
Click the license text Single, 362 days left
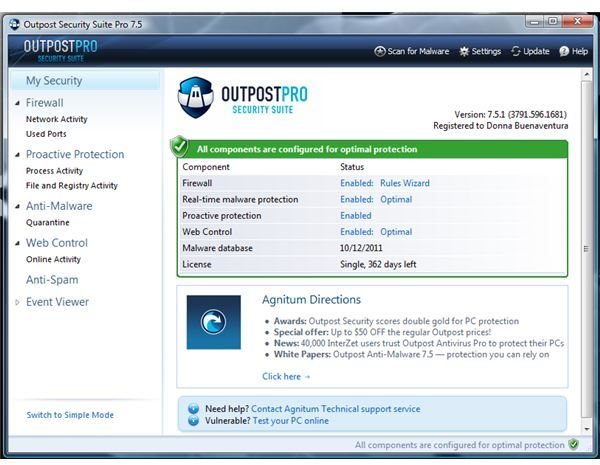pos(378,264)
